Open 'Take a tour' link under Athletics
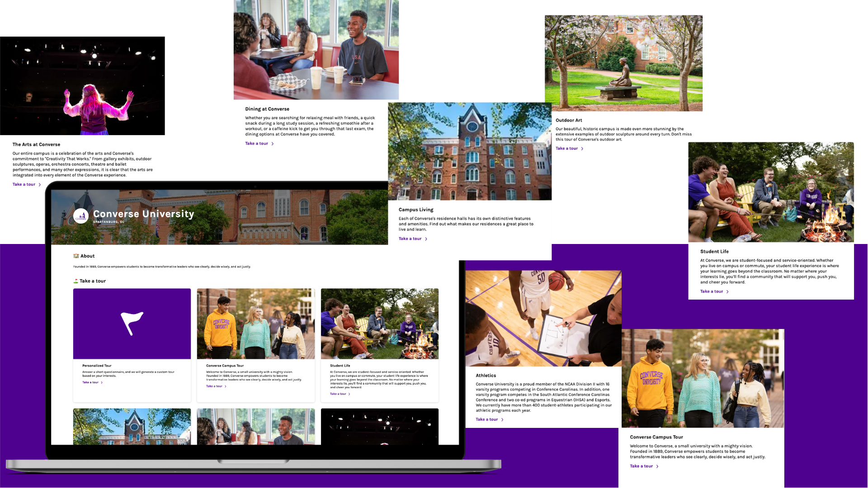The width and height of the screenshot is (868, 488). coord(487,420)
